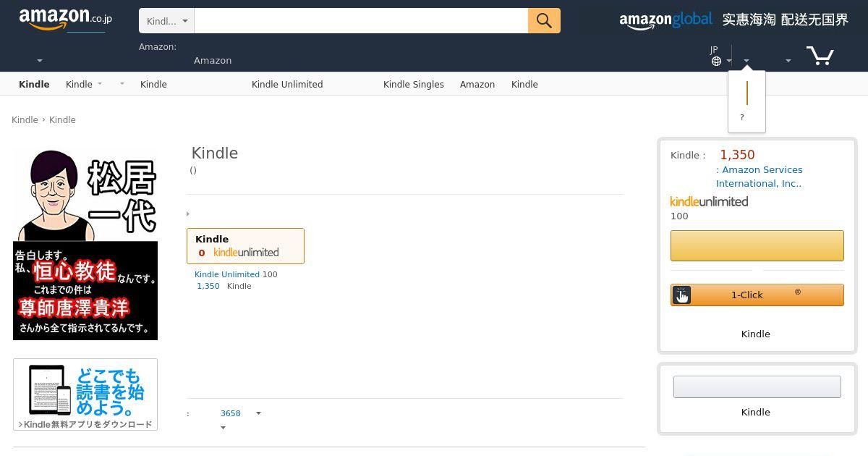Click the grey button in the lower side box
The height and width of the screenshot is (456, 868).
(x=757, y=387)
